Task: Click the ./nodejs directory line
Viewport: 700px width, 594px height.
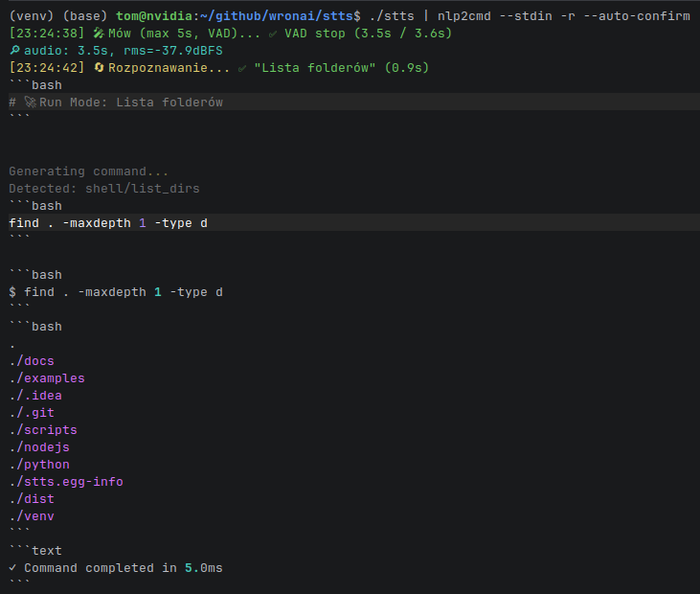Action: (39, 447)
